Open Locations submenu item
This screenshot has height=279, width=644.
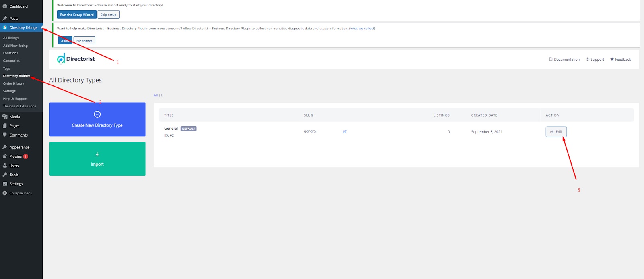[10, 53]
